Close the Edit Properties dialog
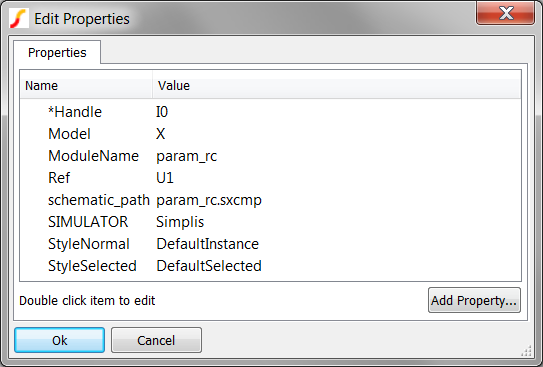Screen dimensions: 543x367 [505, 13]
